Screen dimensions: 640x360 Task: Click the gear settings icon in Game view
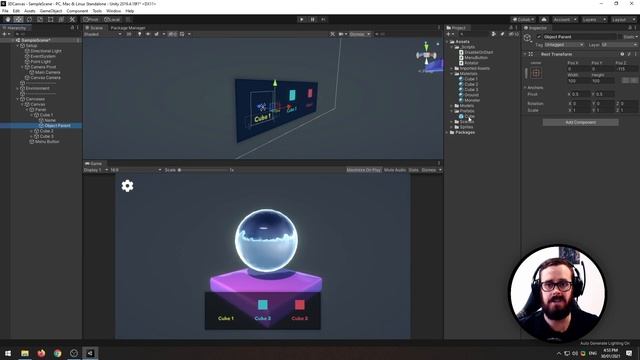[127, 186]
